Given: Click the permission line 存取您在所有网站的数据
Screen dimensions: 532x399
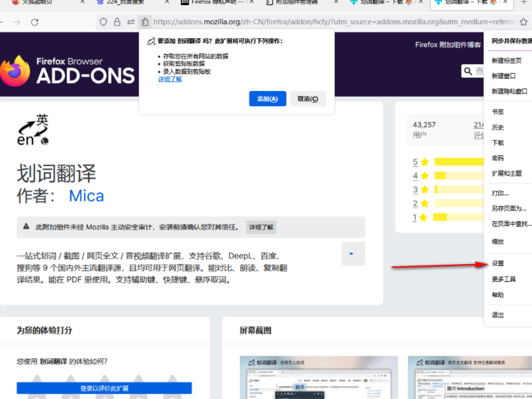Looking at the screenshot, I should point(195,57).
